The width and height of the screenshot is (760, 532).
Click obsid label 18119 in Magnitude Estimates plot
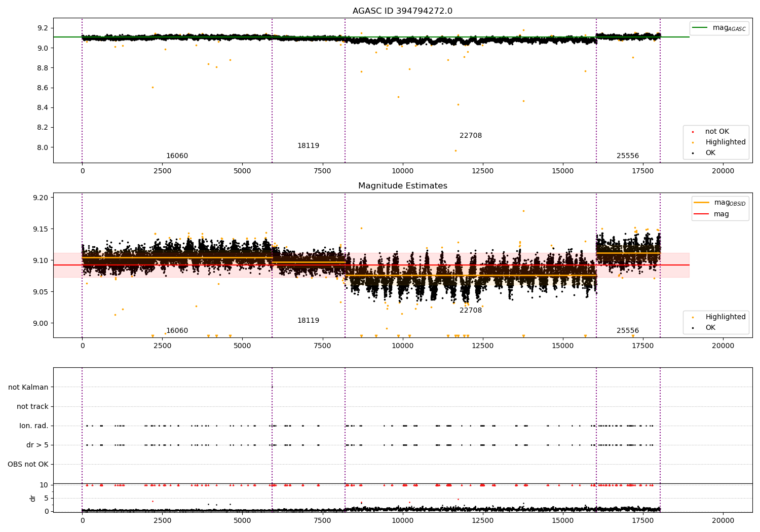coord(308,321)
